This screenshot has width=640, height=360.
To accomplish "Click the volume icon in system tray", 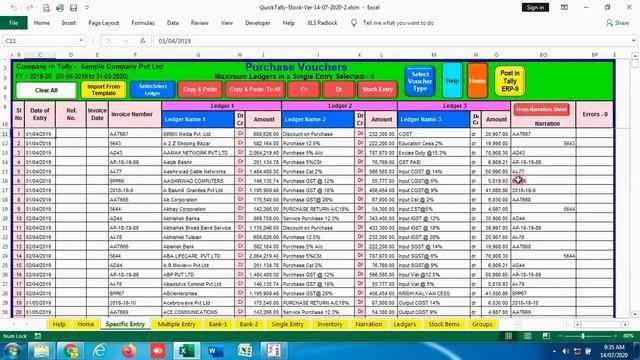I will pos(566,351).
